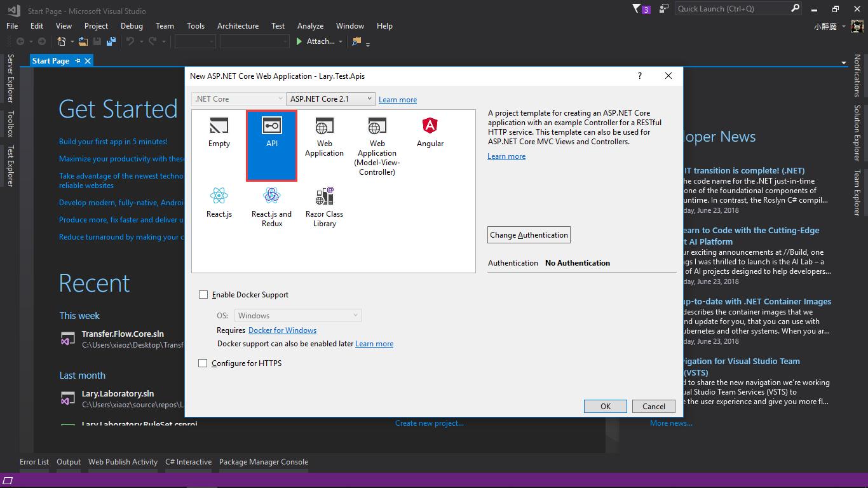Expand the New Project icon dropdown arrow

72,42
